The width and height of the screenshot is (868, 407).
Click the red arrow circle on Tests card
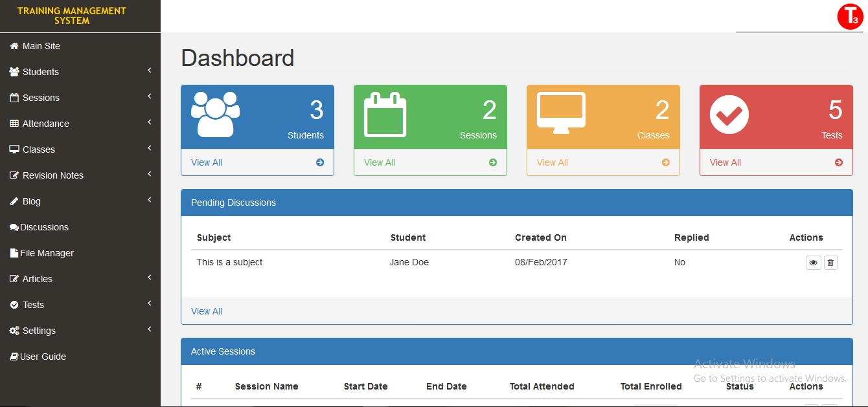839,162
